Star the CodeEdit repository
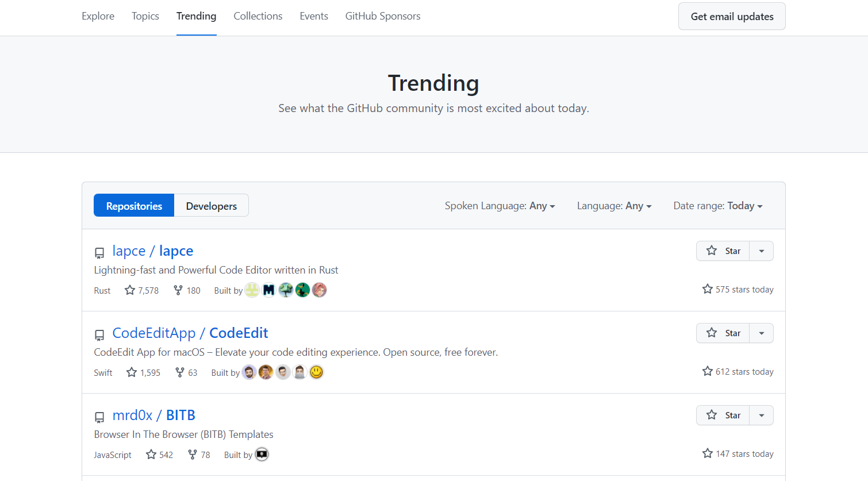The width and height of the screenshot is (868, 481). click(723, 333)
